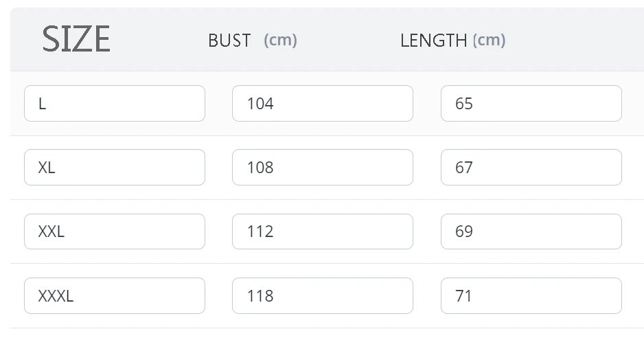
Task: Click the length field showing 69
Action: pos(531,232)
